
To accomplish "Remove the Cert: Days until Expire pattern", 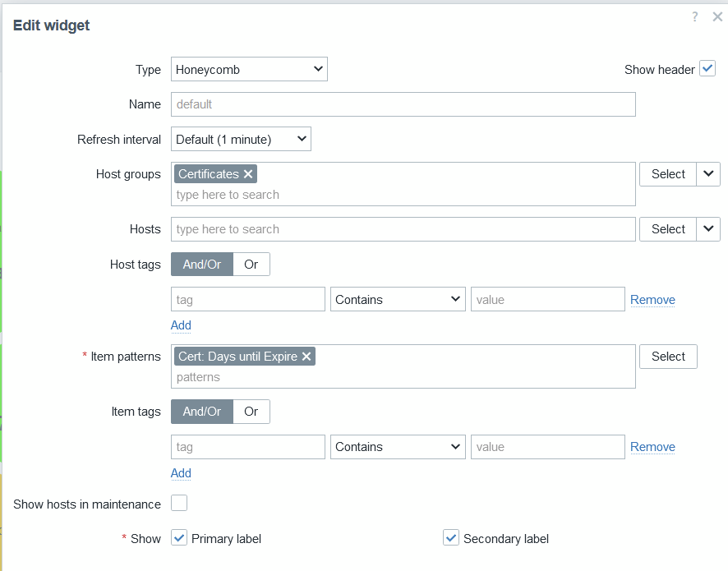I will (306, 357).
